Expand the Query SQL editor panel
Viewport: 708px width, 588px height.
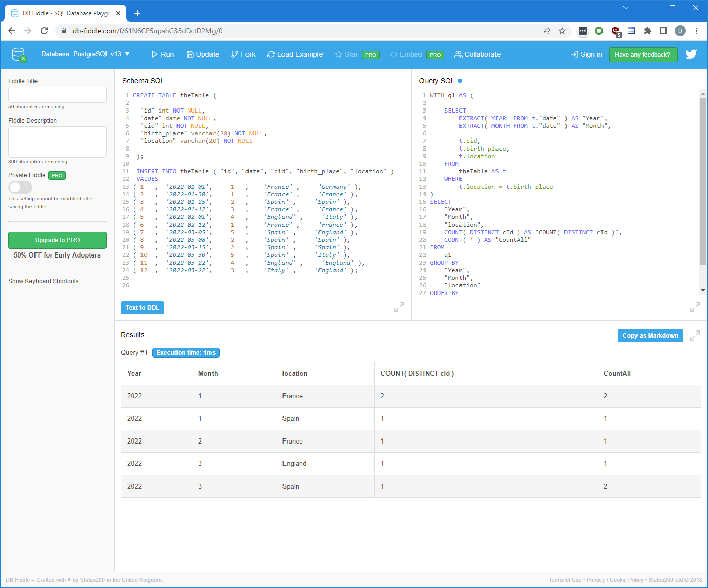(695, 307)
